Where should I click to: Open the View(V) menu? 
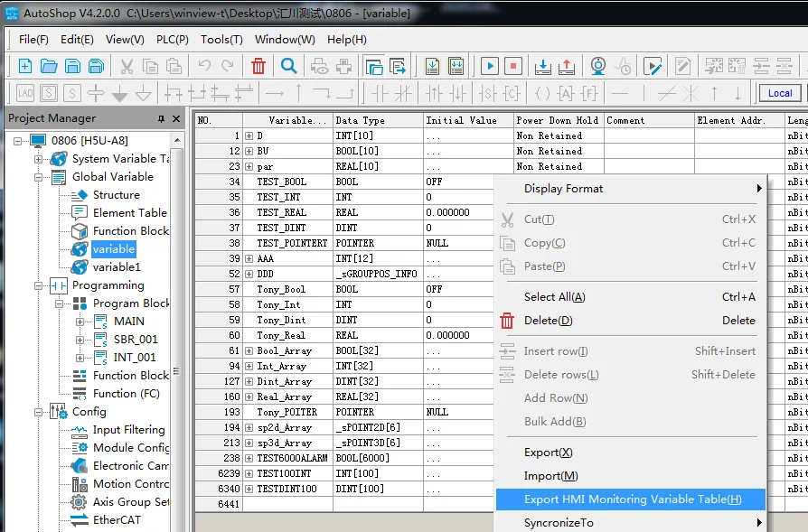pyautogui.click(x=125, y=40)
